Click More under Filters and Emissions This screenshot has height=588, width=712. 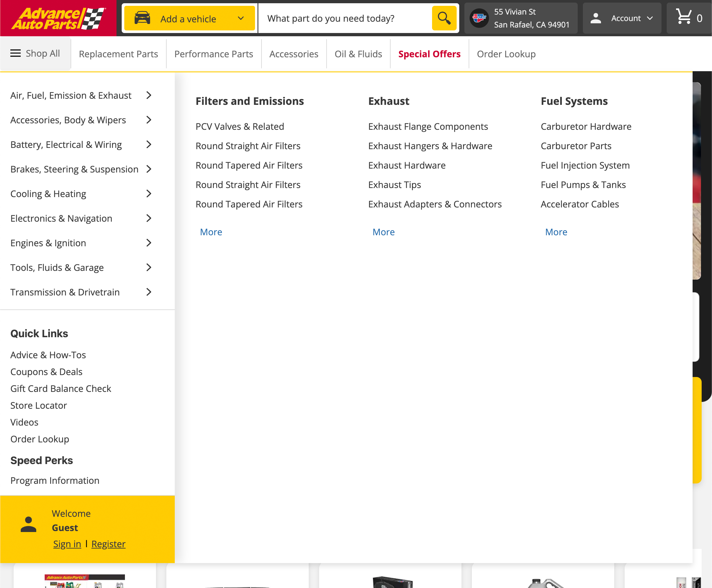[211, 232]
